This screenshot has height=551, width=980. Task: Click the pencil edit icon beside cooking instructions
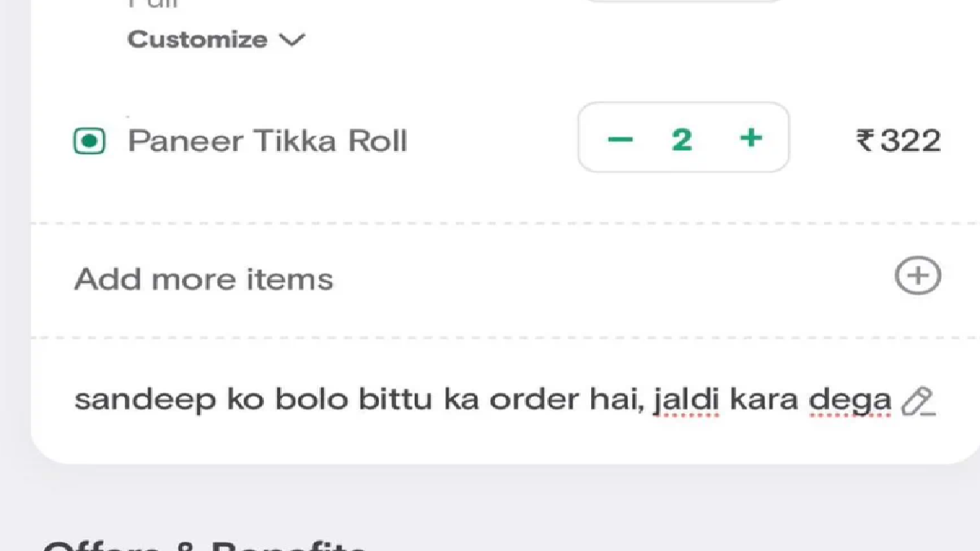[x=918, y=402]
